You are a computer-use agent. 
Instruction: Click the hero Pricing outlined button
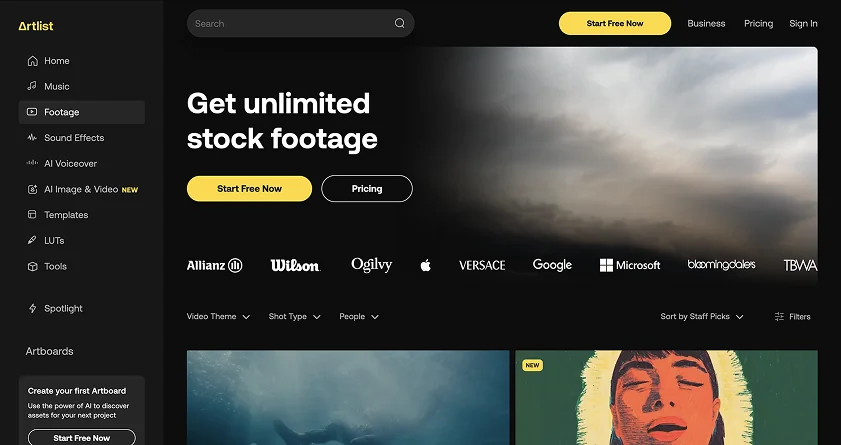[x=367, y=189]
